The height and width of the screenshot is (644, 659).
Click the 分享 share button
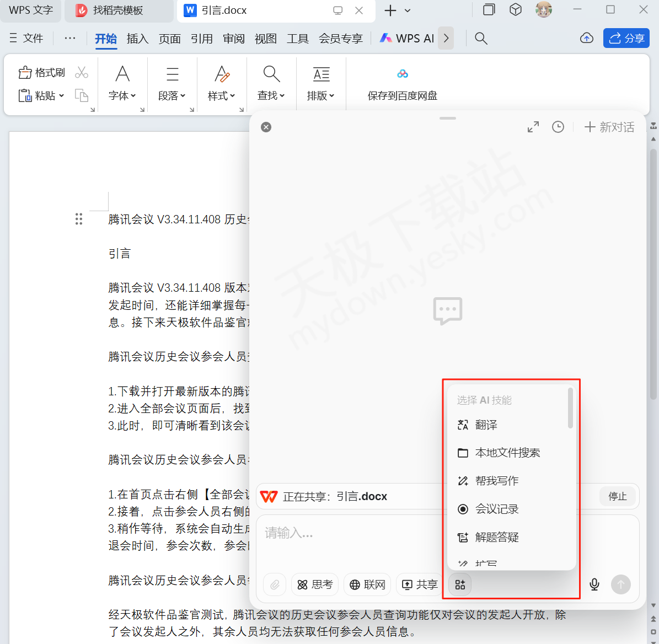[626, 38]
